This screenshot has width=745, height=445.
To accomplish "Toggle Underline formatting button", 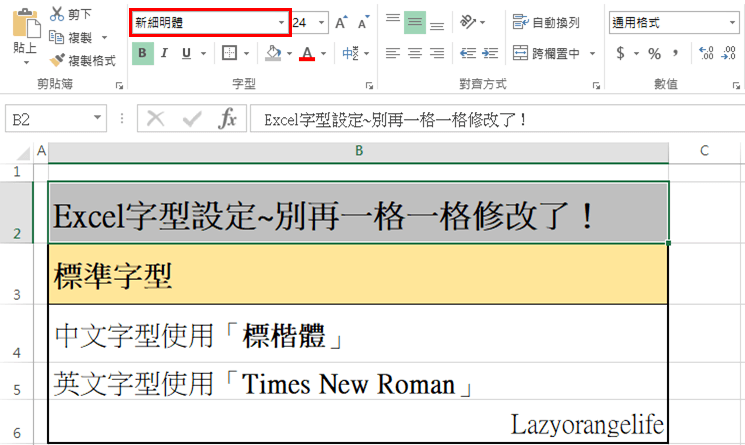I will coord(187,53).
